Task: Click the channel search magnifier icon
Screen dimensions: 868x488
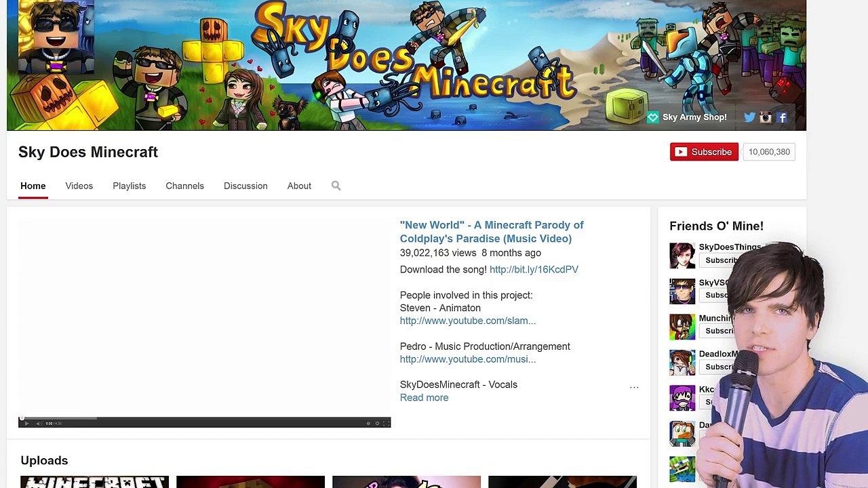Action: (x=336, y=185)
